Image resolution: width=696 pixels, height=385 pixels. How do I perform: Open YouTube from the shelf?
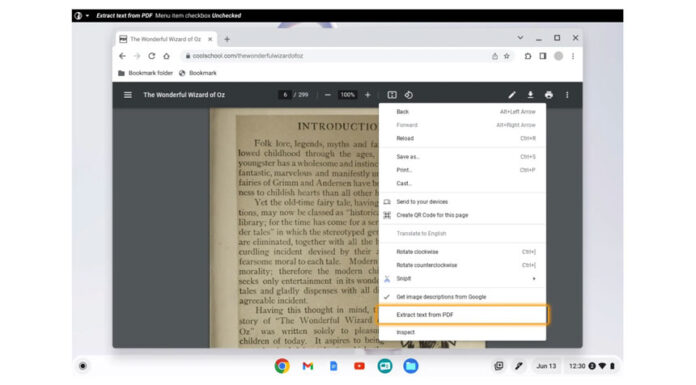(359, 366)
